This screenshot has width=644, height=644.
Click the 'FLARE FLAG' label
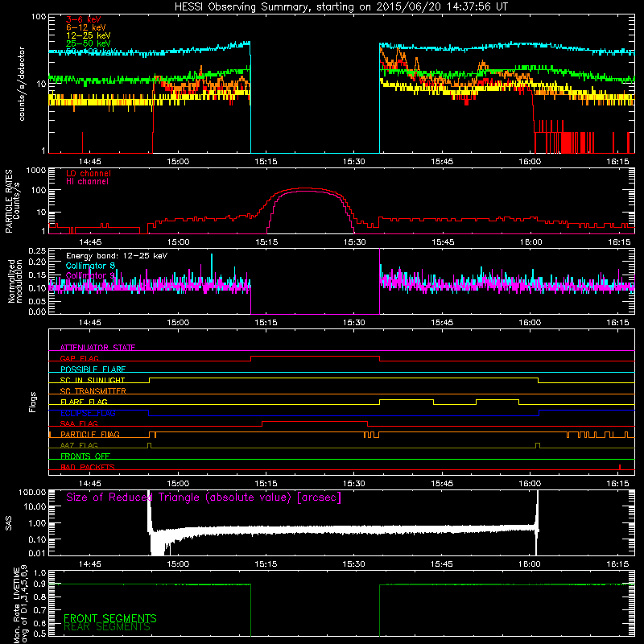pyautogui.click(x=84, y=402)
